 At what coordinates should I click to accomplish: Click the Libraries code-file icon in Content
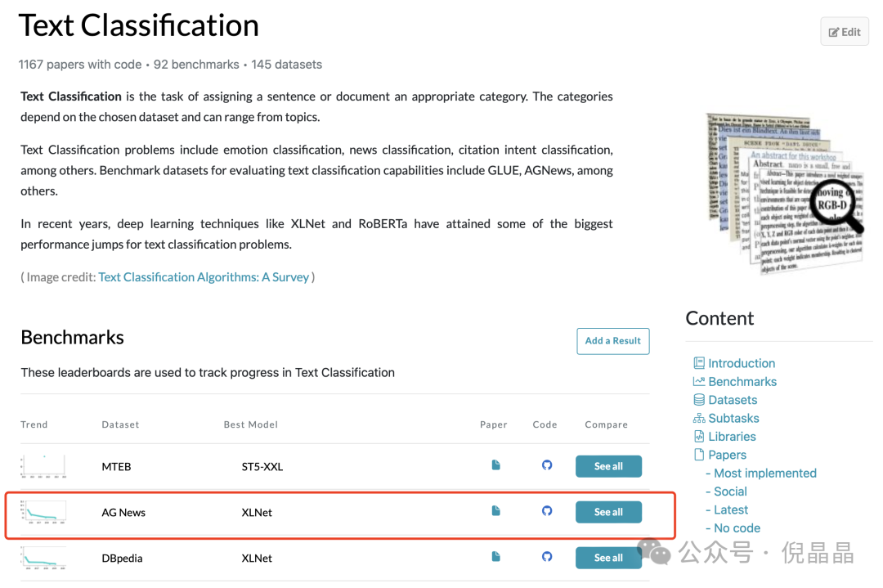699,436
